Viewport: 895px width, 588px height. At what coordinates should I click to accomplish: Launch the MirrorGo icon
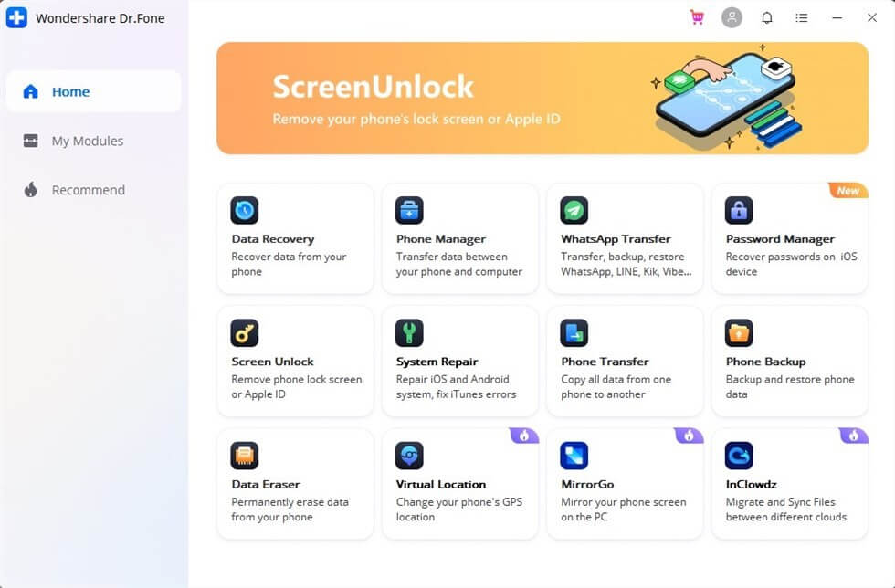click(x=574, y=456)
